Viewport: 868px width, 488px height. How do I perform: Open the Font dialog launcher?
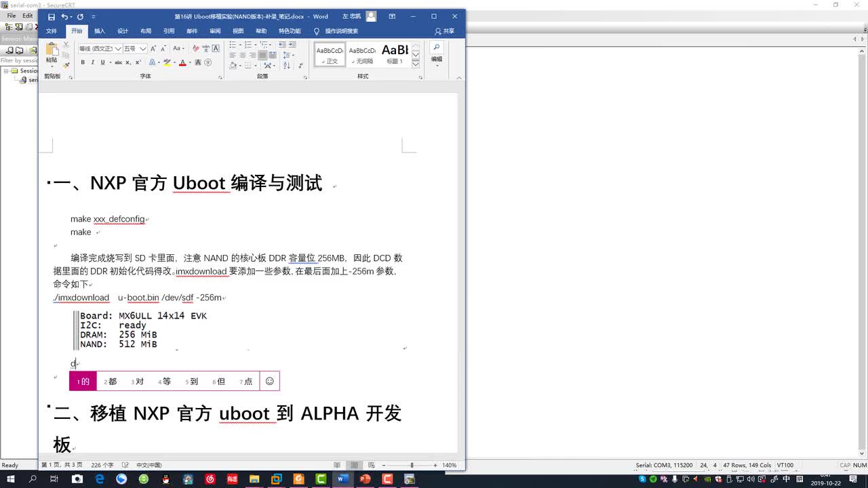(x=220, y=77)
